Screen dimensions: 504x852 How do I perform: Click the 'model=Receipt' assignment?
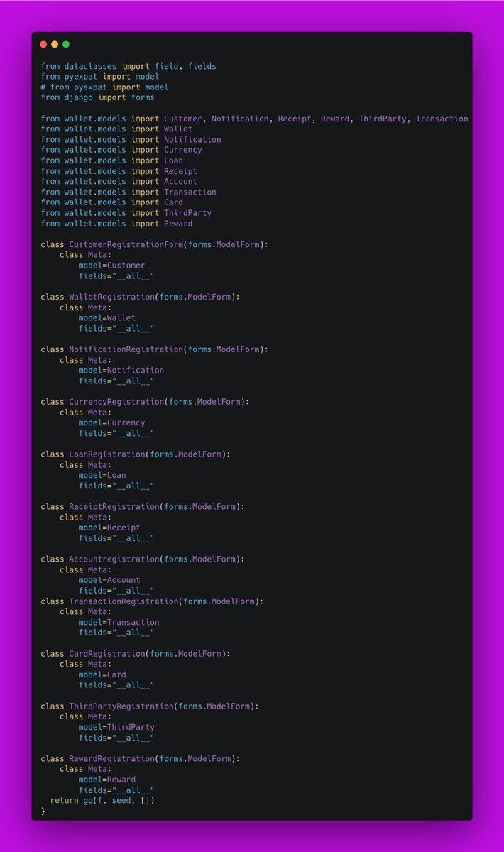(x=109, y=528)
